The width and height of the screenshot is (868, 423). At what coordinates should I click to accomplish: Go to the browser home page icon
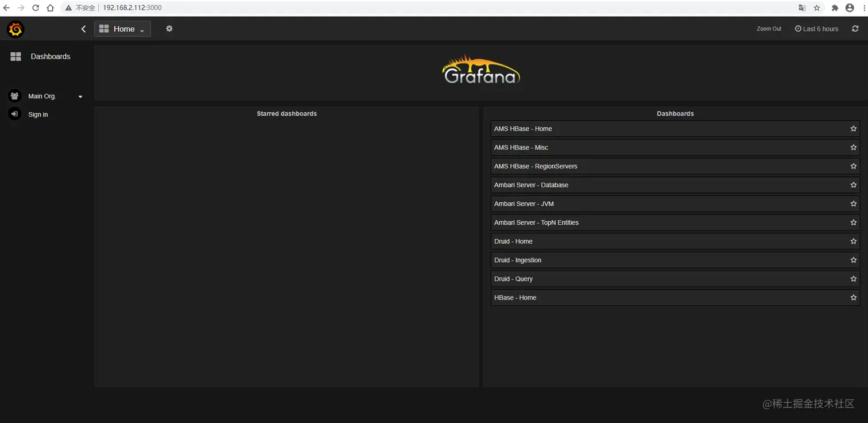(x=50, y=8)
